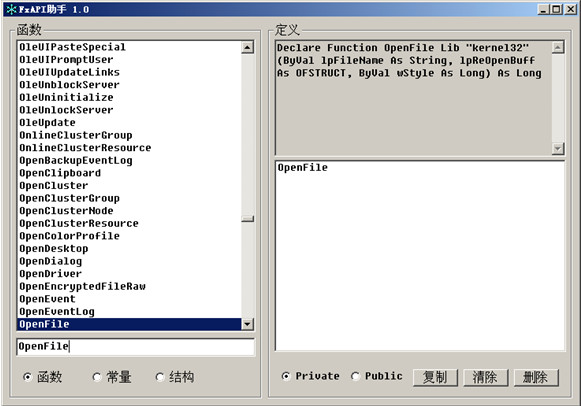Click the function list scroll up arrow
The height and width of the screenshot is (406, 581).
point(247,47)
